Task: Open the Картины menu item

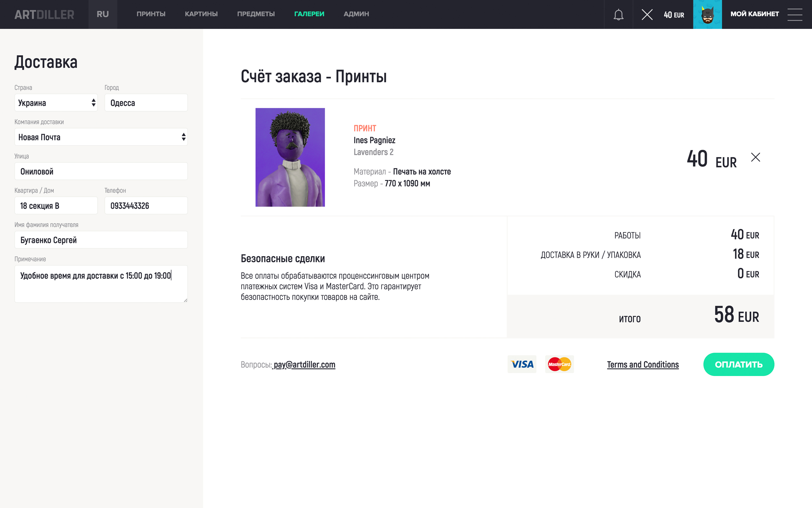Action: pos(201,14)
